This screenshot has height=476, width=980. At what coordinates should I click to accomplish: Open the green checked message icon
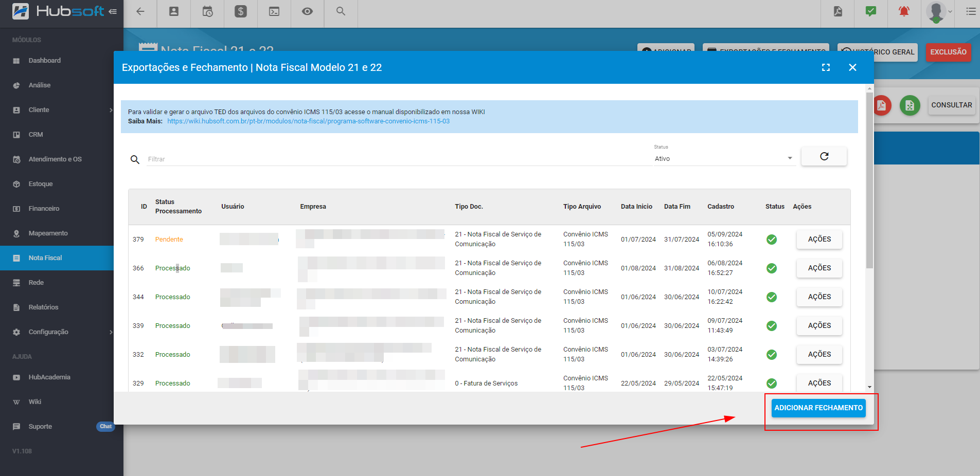coord(871,11)
